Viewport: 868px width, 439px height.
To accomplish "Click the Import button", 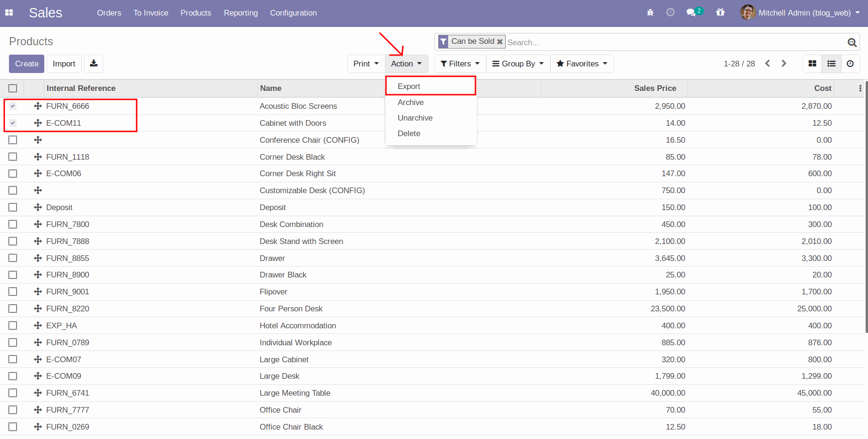I will pyautogui.click(x=64, y=64).
